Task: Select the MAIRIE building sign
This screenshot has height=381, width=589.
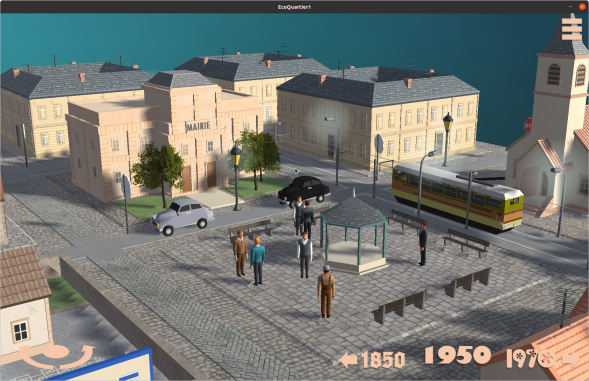Action: click(198, 126)
